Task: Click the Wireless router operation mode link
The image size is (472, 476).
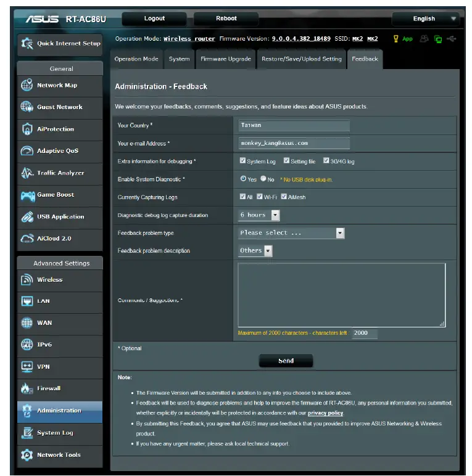Action: (189, 39)
